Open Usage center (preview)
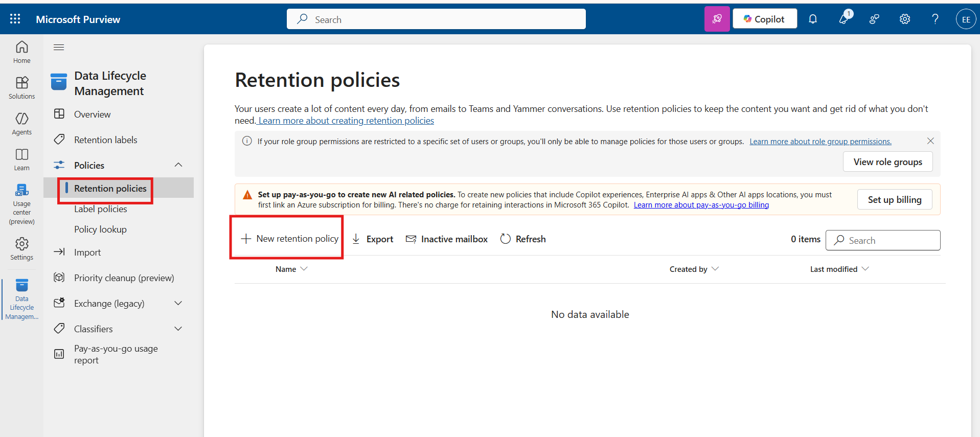This screenshot has height=437, width=980. tap(21, 204)
